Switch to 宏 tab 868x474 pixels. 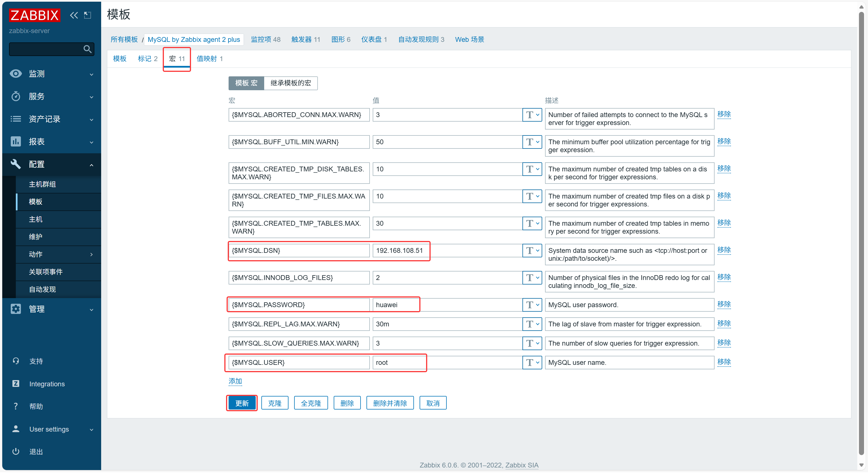177,59
